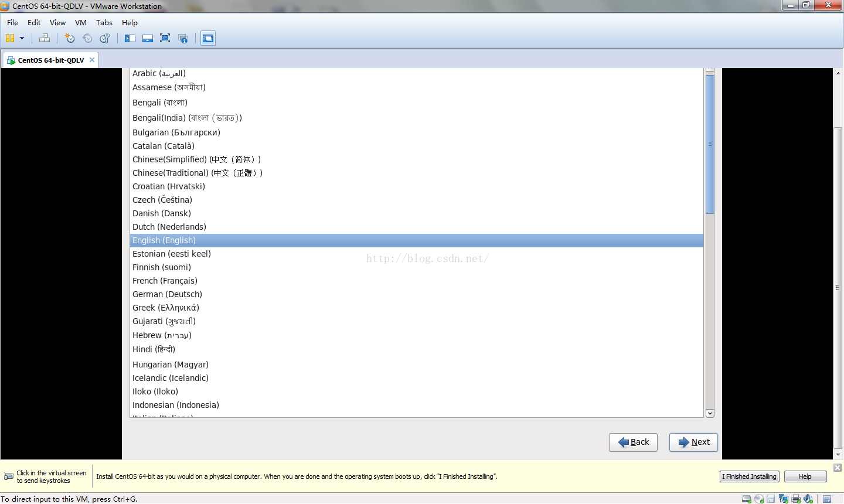Select Danish (Dansk)
The image size is (844, 504).
click(416, 213)
